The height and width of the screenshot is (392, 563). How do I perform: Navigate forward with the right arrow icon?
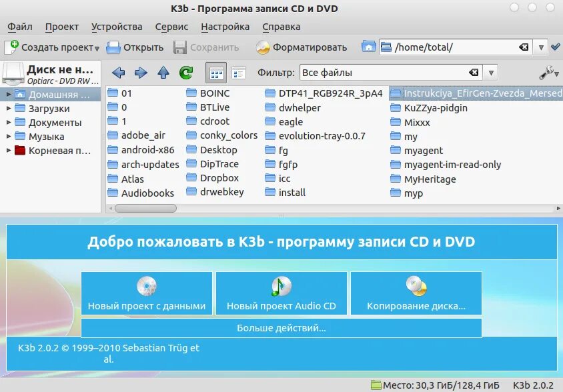141,73
